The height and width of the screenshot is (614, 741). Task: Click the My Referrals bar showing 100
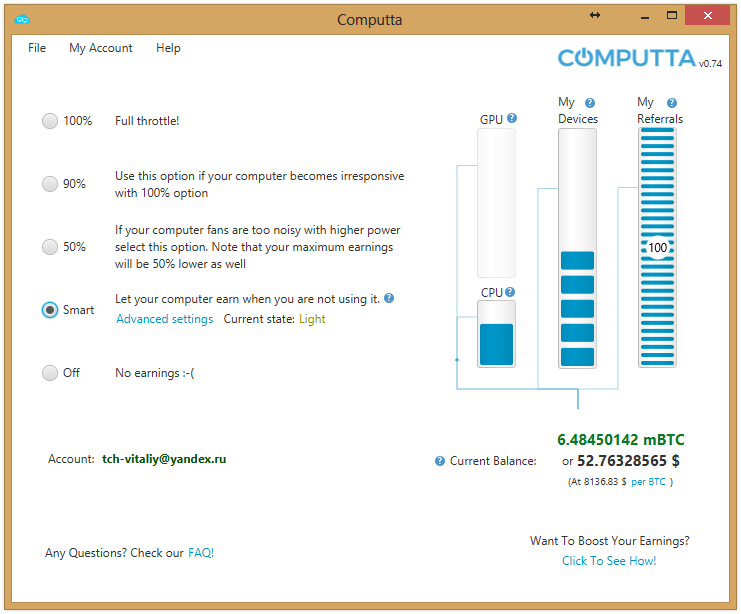click(x=657, y=247)
